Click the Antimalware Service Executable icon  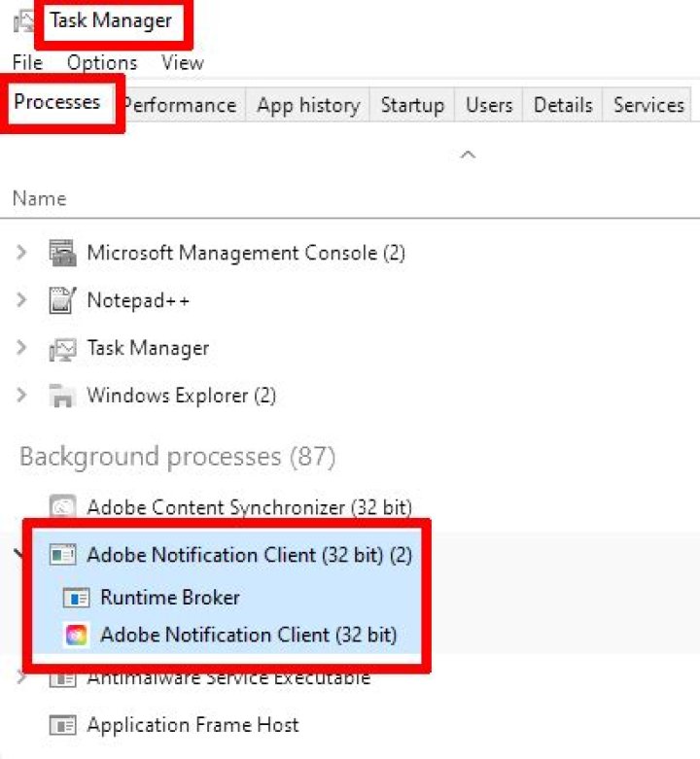tap(62, 678)
